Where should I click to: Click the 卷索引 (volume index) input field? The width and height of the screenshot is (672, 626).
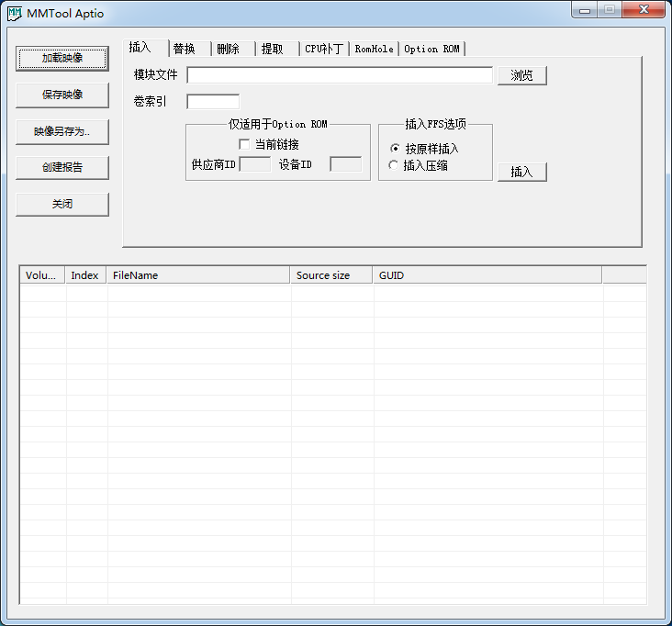pyautogui.click(x=213, y=102)
